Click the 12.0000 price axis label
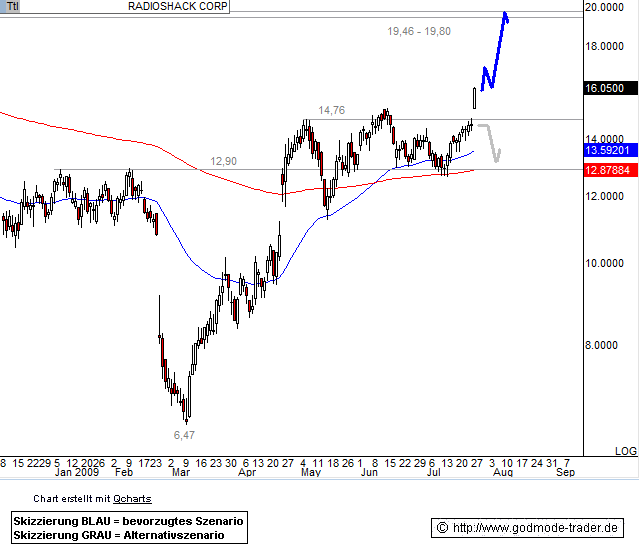This screenshot has height=556, width=639. pyautogui.click(x=604, y=196)
